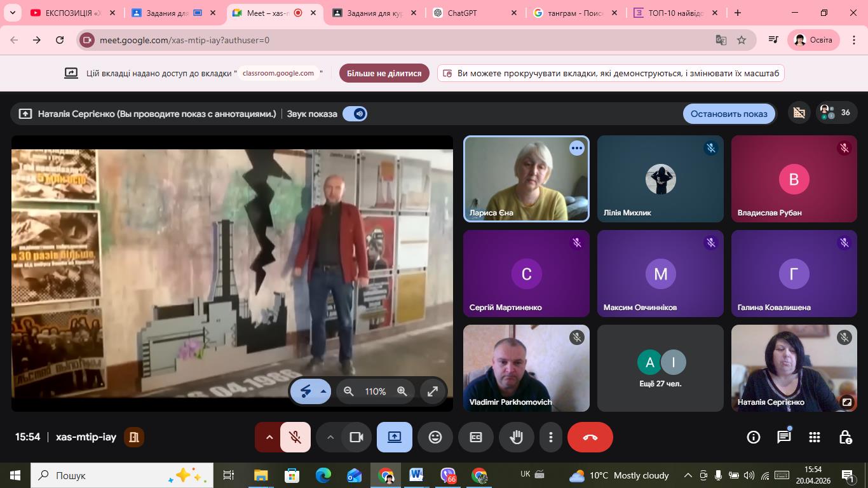Click the "Остановить показ" button
The image size is (868, 488).
click(729, 114)
